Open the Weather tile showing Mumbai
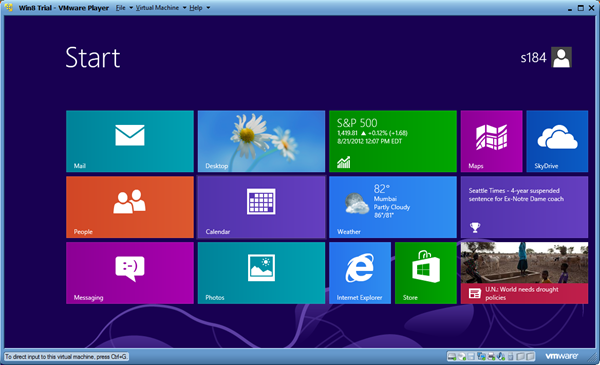The height and width of the screenshot is (365, 600). click(x=393, y=207)
